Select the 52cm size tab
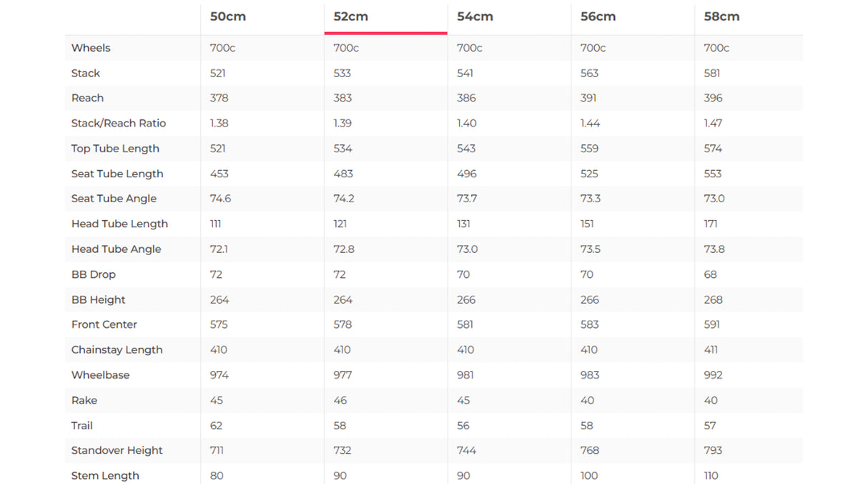 click(x=351, y=16)
